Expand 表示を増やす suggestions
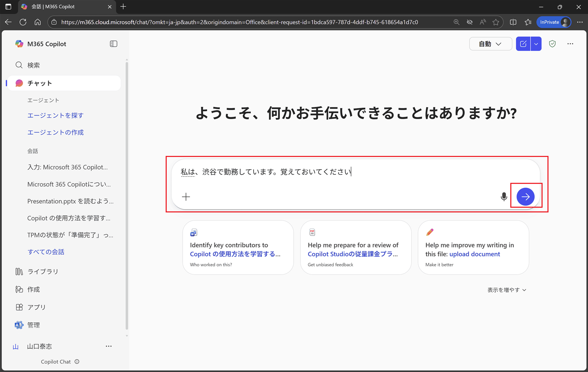Viewport: 588px width, 372px height. (506, 290)
